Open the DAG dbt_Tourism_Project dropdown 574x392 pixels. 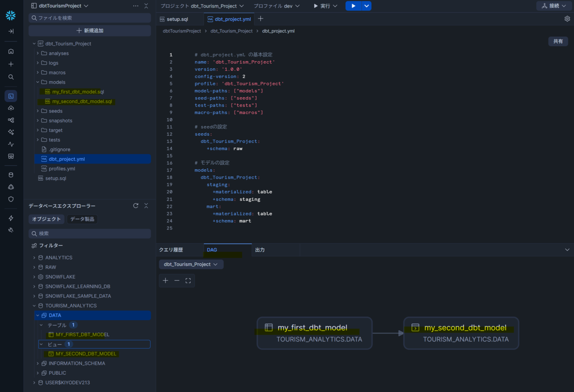coord(191,264)
